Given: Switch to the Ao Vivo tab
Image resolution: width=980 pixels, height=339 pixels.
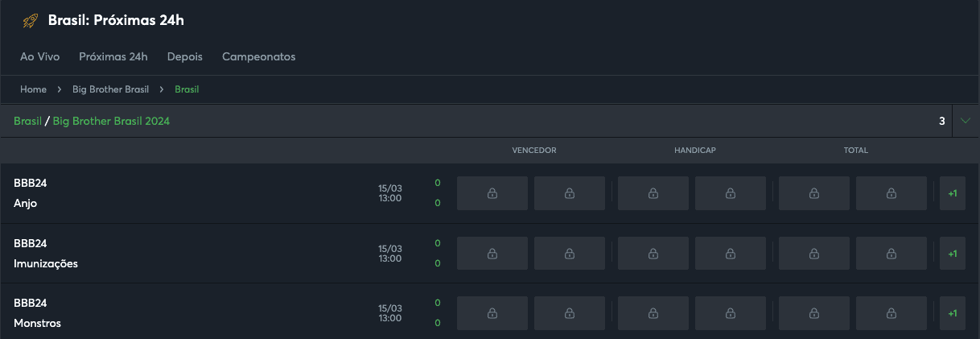Looking at the screenshot, I should click(x=40, y=57).
